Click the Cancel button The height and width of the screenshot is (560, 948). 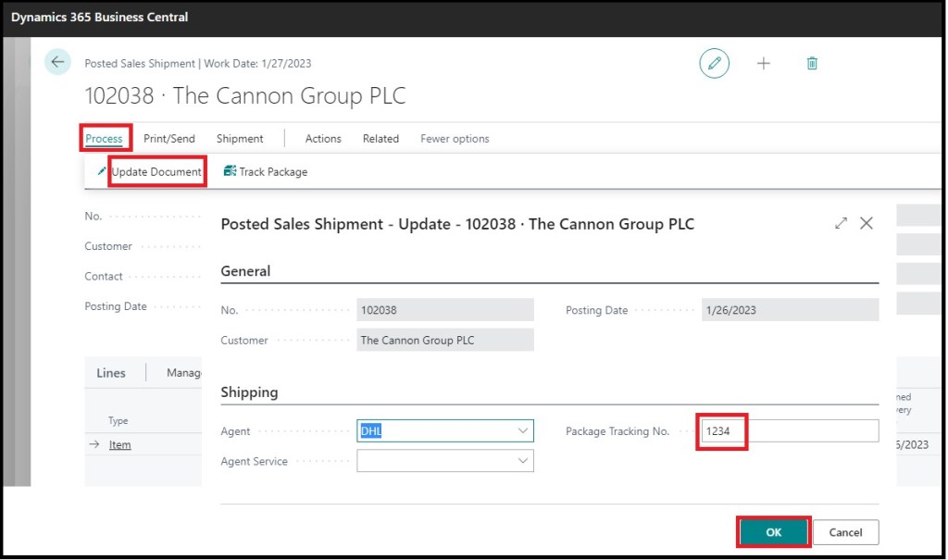coord(845,532)
